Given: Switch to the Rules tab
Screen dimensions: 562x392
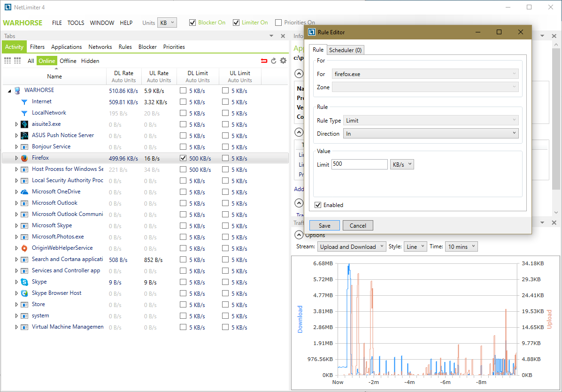Looking at the screenshot, I should point(125,47).
